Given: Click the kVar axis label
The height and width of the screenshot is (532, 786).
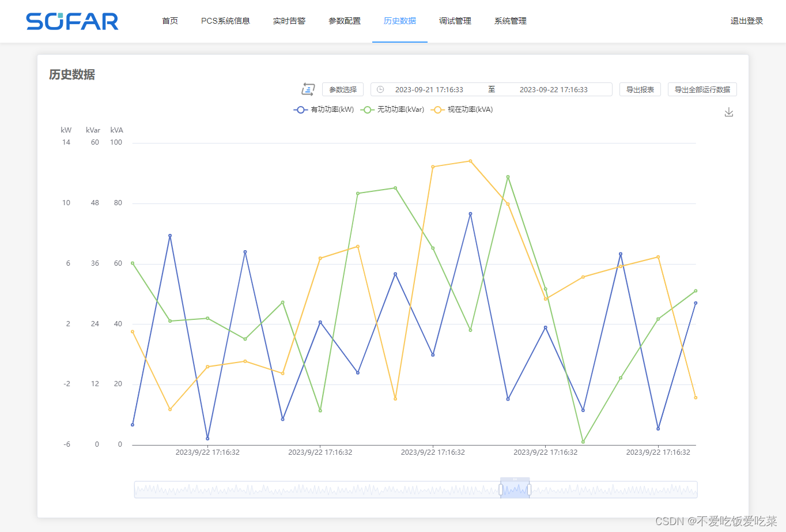Looking at the screenshot, I should (93, 130).
